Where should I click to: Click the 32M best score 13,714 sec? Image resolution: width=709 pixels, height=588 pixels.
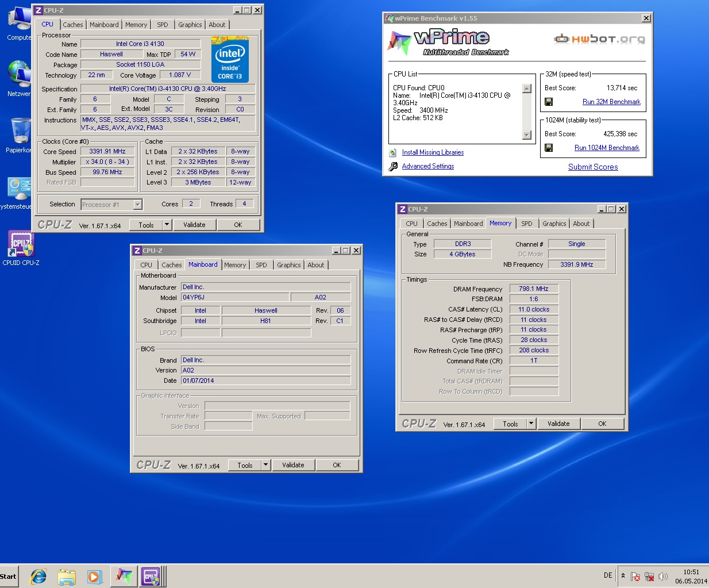pos(622,88)
